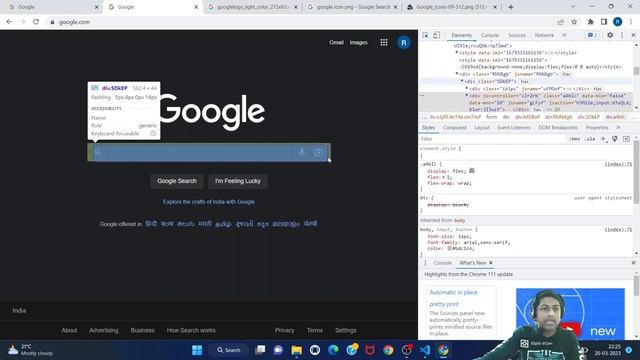Open the tab search dropdown chevron
This screenshot has width=640, height=360.
click(573, 7)
